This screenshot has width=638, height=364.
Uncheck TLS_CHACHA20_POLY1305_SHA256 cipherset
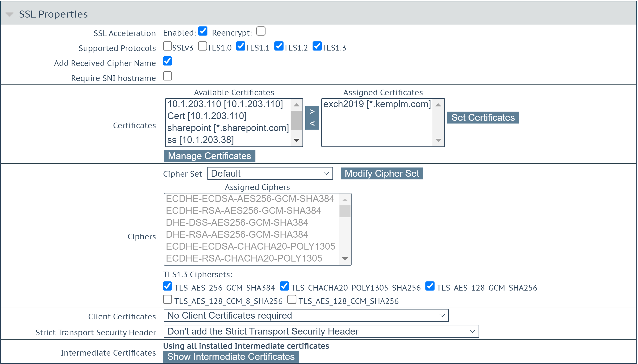[284, 286]
